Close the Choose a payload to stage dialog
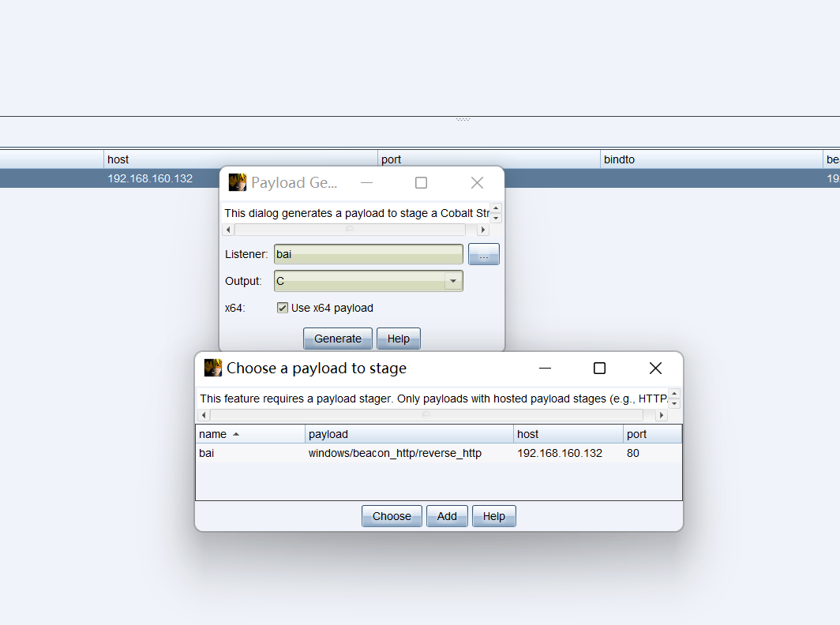Viewport: 840px width, 625px height. [655, 368]
